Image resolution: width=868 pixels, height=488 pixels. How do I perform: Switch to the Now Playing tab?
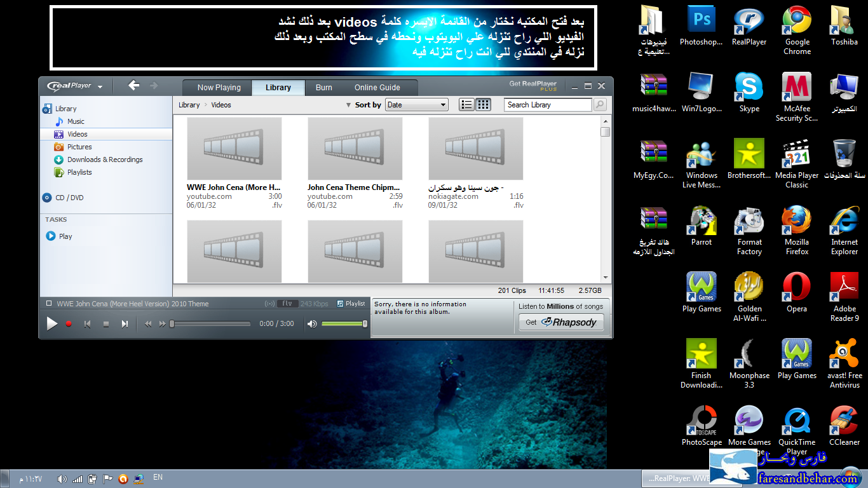click(219, 88)
